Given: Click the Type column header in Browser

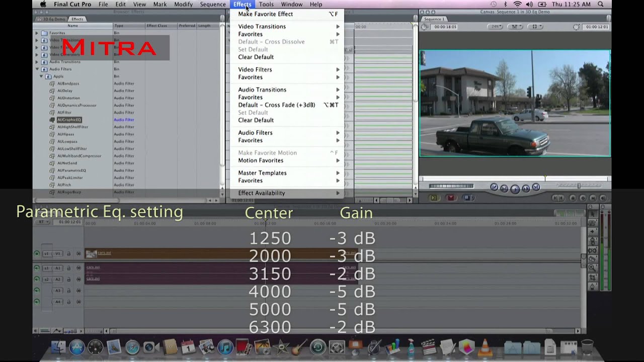Looking at the screenshot, I should (129, 26).
